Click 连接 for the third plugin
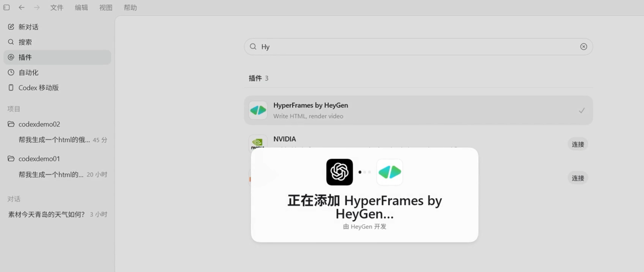 point(578,178)
